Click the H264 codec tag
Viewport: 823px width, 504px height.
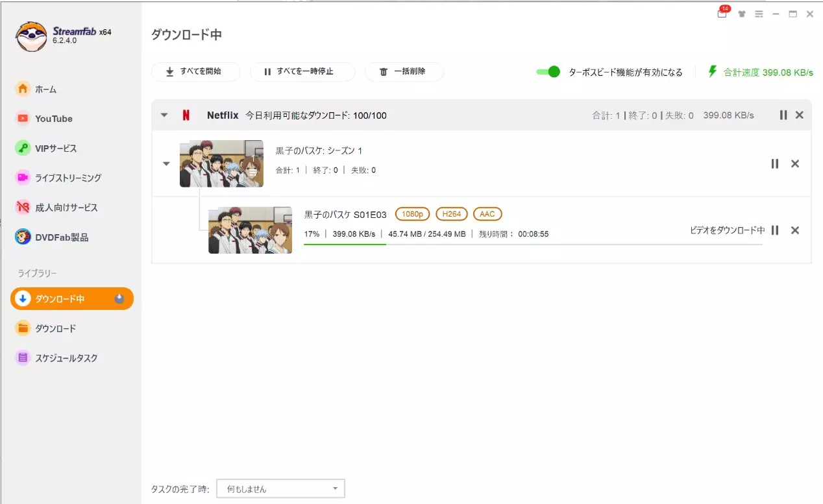pyautogui.click(x=452, y=214)
